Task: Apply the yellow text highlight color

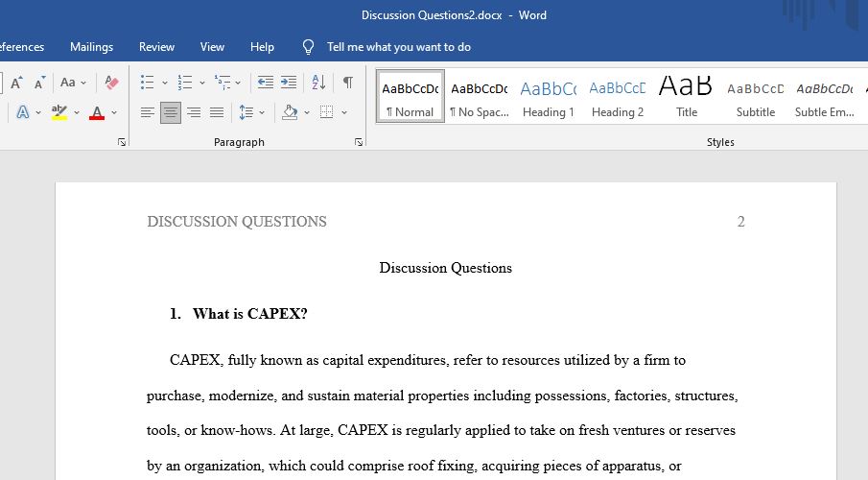Action: [x=59, y=112]
